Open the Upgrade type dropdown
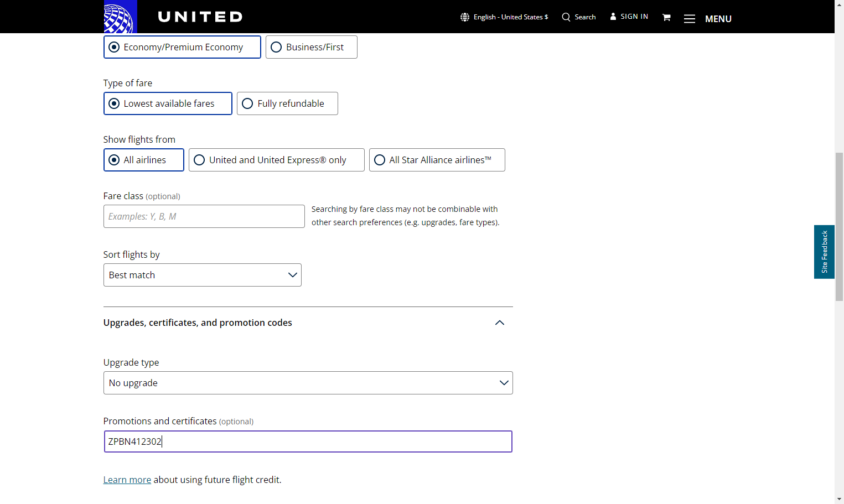The image size is (844, 504). coord(308,383)
